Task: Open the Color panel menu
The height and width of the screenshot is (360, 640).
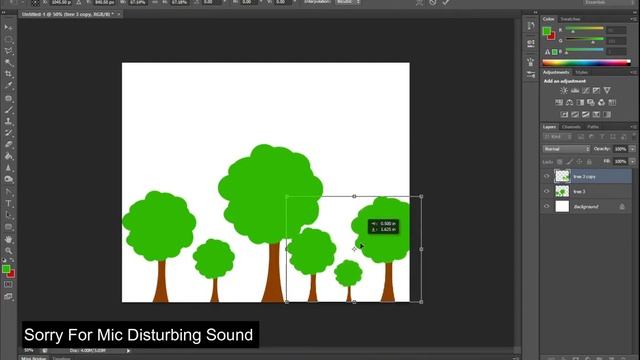Action: 633,19
